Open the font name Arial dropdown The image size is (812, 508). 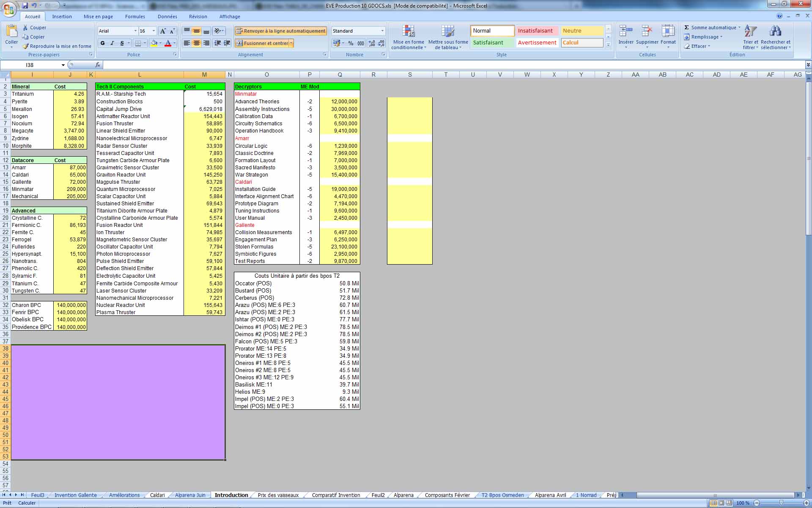pos(135,31)
